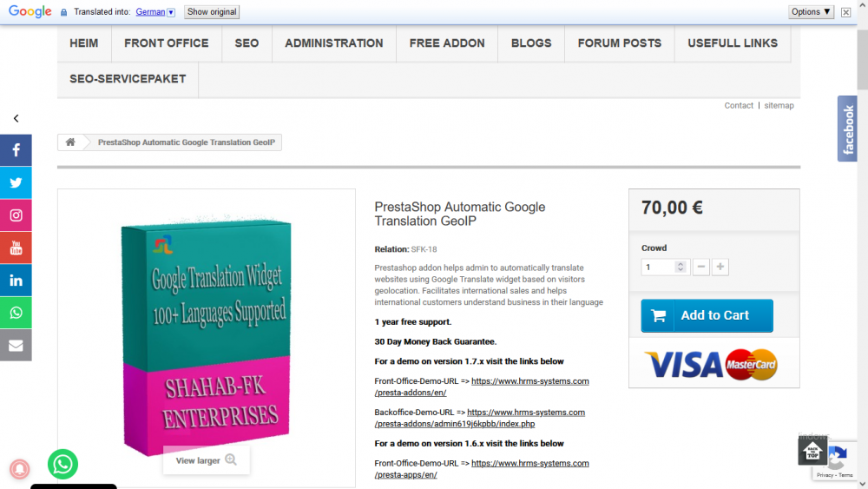Viewport: 868px width, 489px height.
Task: Open the FRONT OFFICE menu
Action: 166,43
